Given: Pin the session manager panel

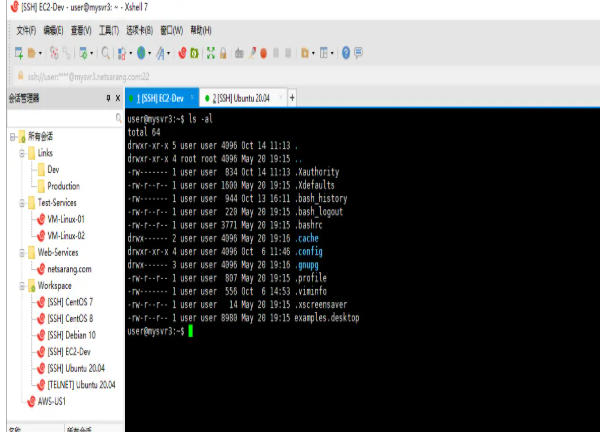Looking at the screenshot, I should (108, 98).
